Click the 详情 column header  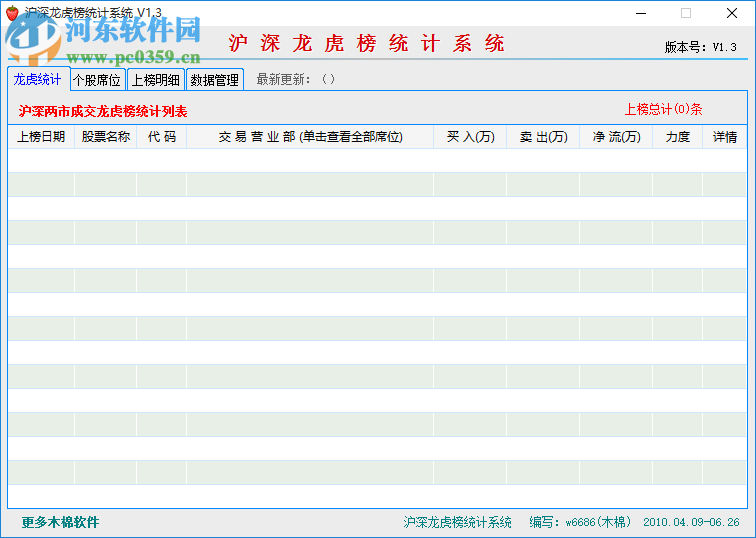tap(725, 137)
